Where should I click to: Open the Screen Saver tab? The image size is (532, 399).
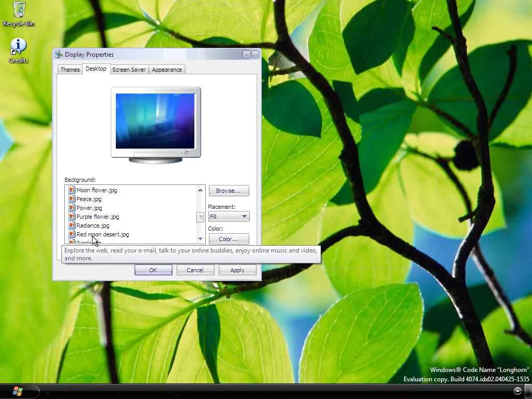[129, 70]
